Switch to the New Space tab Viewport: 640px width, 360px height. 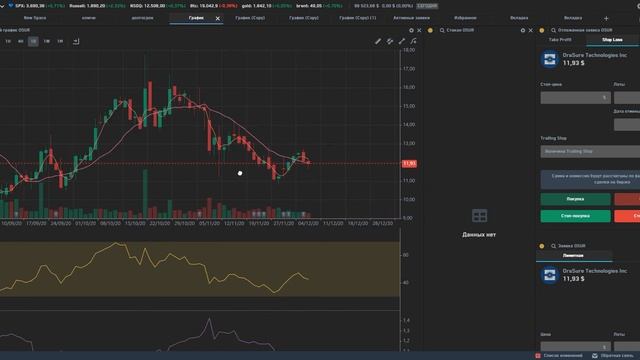pyautogui.click(x=35, y=18)
